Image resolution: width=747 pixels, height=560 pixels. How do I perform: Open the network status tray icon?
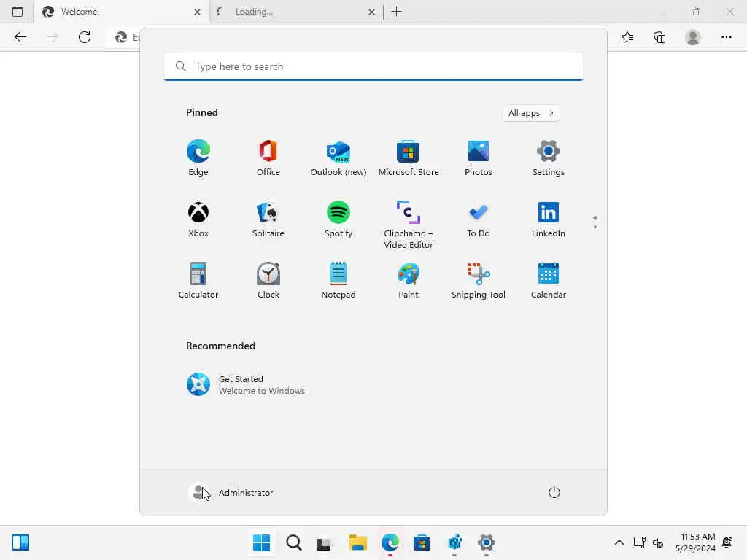pyautogui.click(x=639, y=542)
